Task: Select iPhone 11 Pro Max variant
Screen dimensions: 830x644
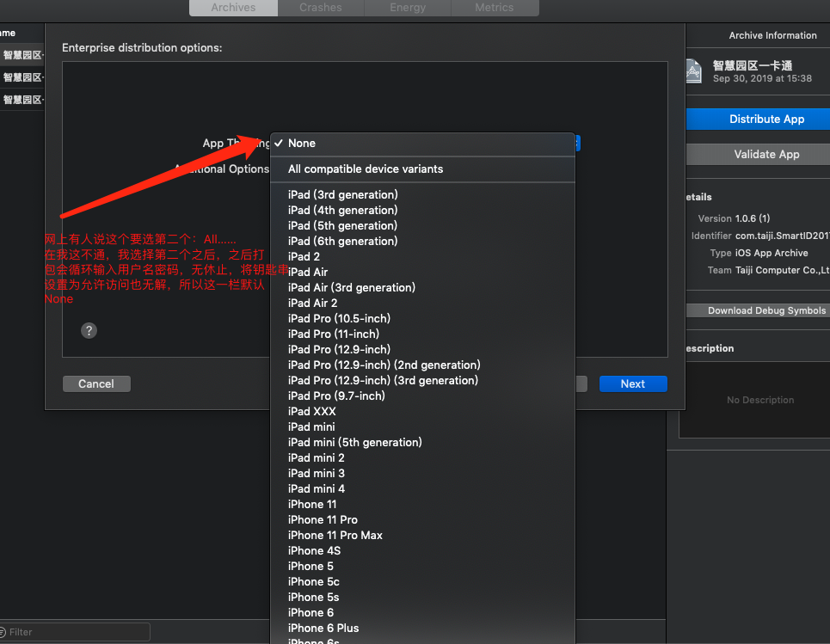Action: [x=422, y=535]
